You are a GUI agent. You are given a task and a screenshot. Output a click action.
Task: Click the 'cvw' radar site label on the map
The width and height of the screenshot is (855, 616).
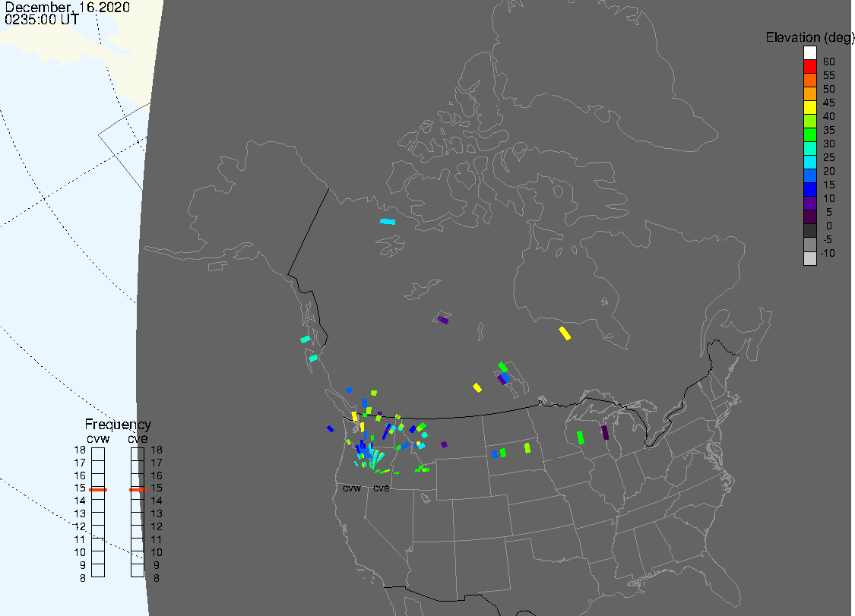[x=352, y=488]
